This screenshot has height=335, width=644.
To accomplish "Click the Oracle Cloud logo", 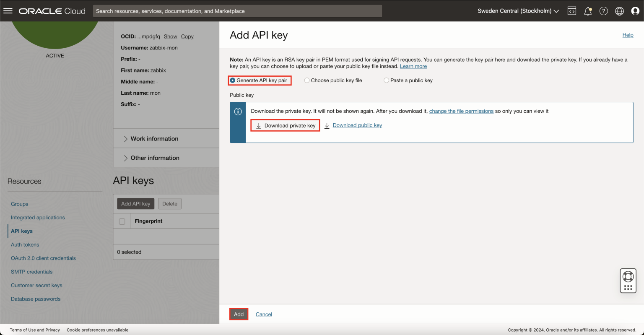I will [51, 10].
